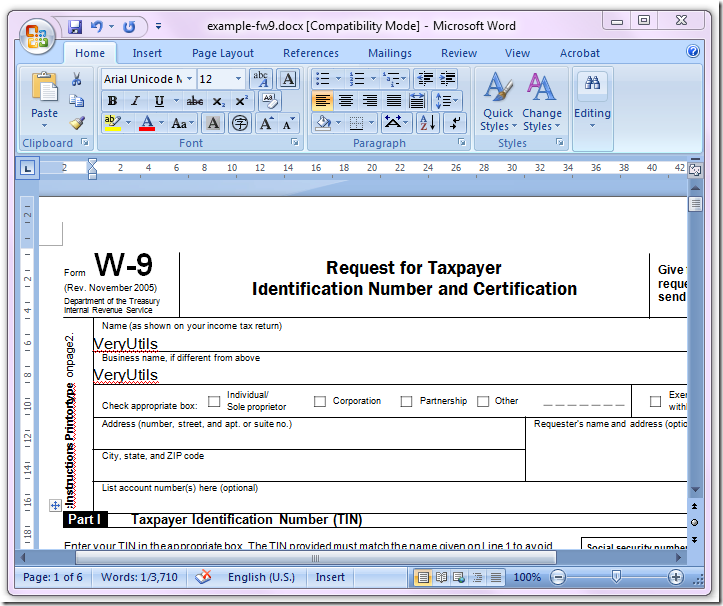Open the font size dropdown
Screen dimensions: 723x606
coord(238,79)
